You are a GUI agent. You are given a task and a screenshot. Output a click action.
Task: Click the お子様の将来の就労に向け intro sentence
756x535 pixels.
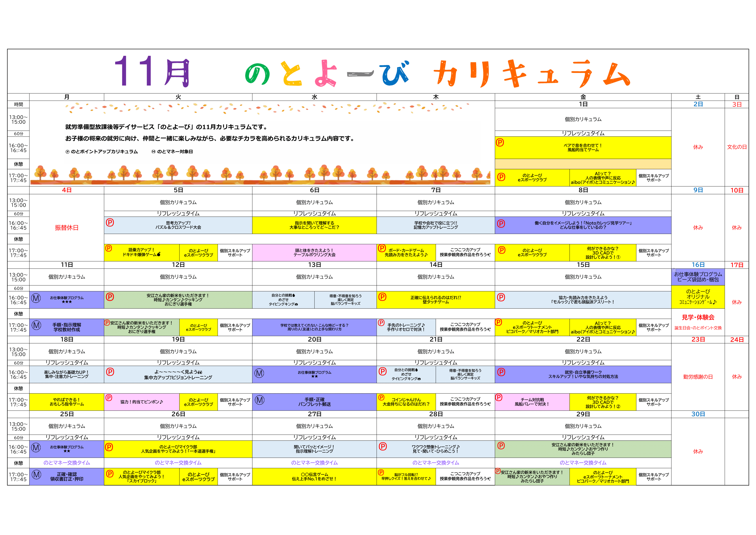[210, 139]
